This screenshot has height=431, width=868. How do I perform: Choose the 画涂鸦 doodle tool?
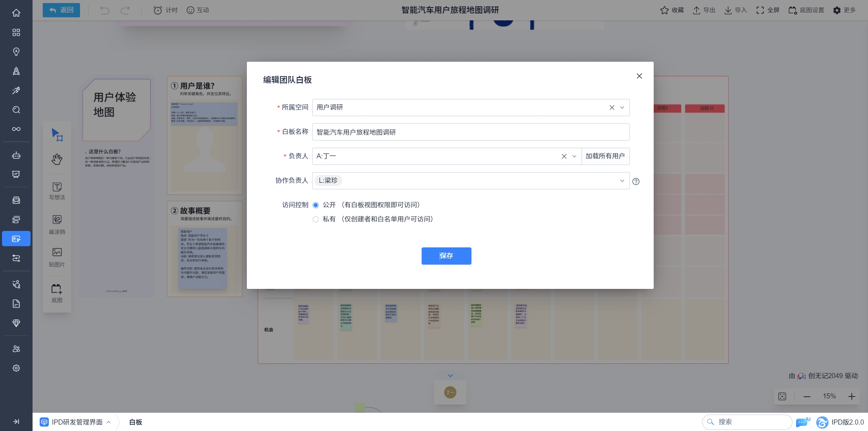(x=57, y=224)
